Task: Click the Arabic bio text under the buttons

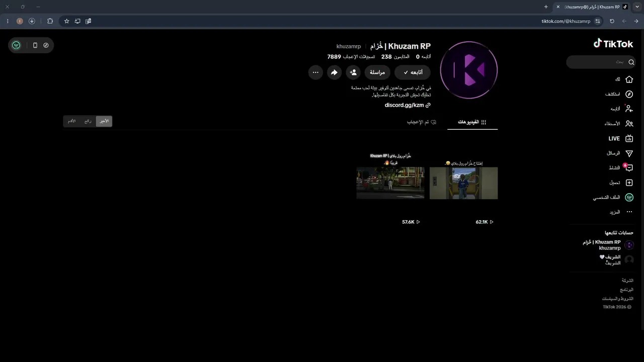Action: coord(391,92)
